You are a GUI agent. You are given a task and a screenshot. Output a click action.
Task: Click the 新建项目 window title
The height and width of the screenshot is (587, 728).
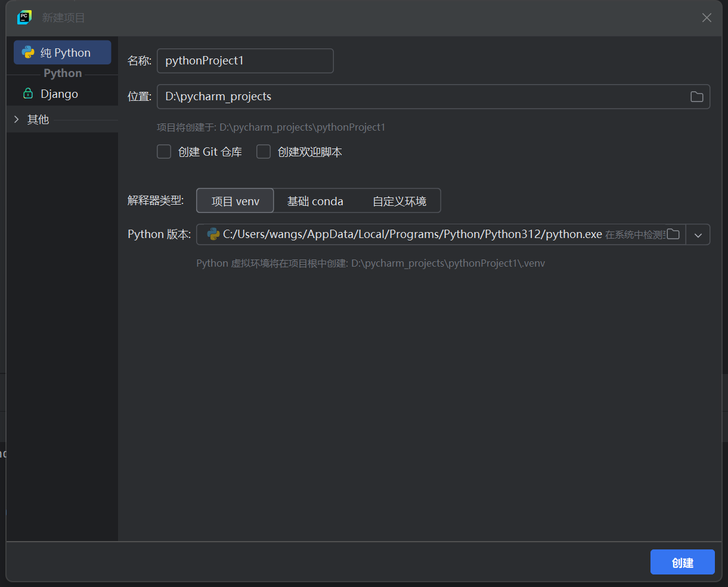click(x=63, y=18)
